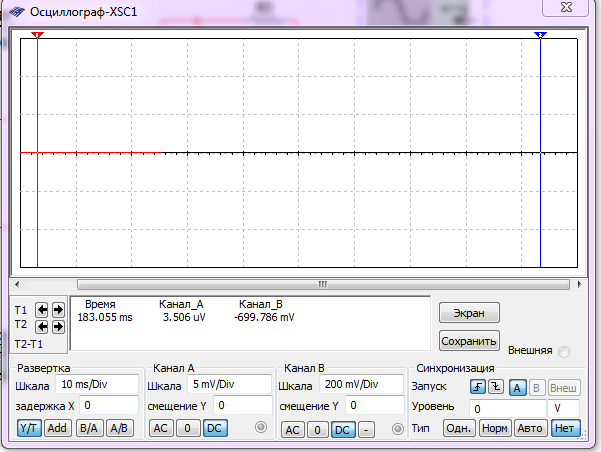Select Y/T display mode

pos(29,428)
